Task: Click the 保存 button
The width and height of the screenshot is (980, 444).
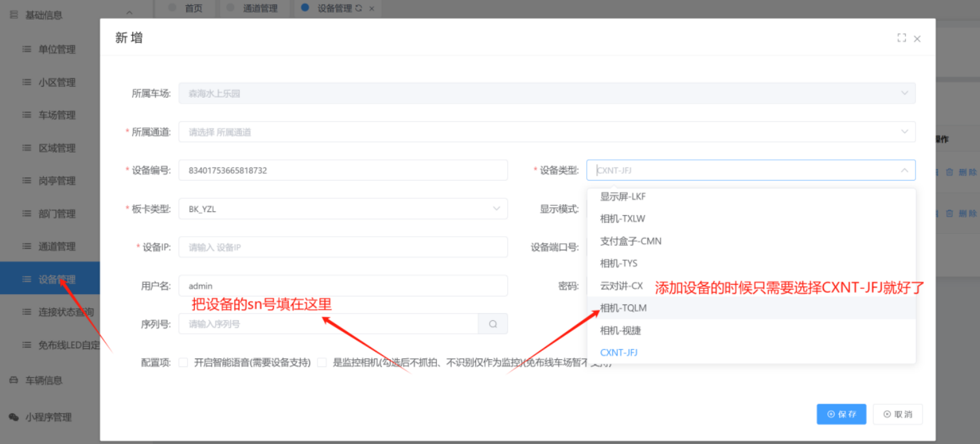Action: [842, 414]
